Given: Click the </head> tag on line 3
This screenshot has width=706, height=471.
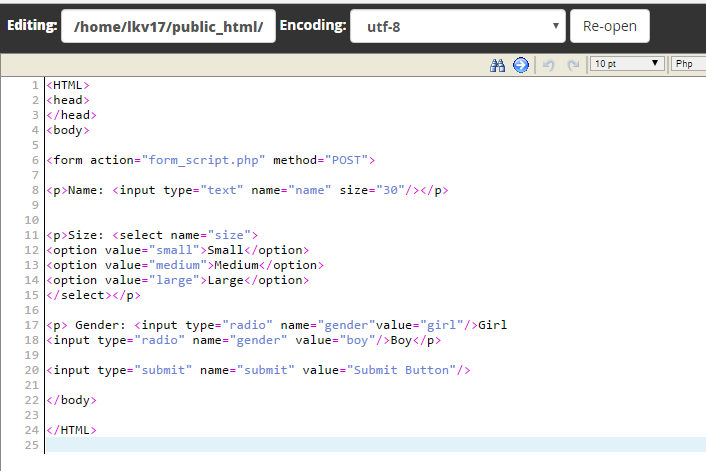Looking at the screenshot, I should (x=72, y=115).
